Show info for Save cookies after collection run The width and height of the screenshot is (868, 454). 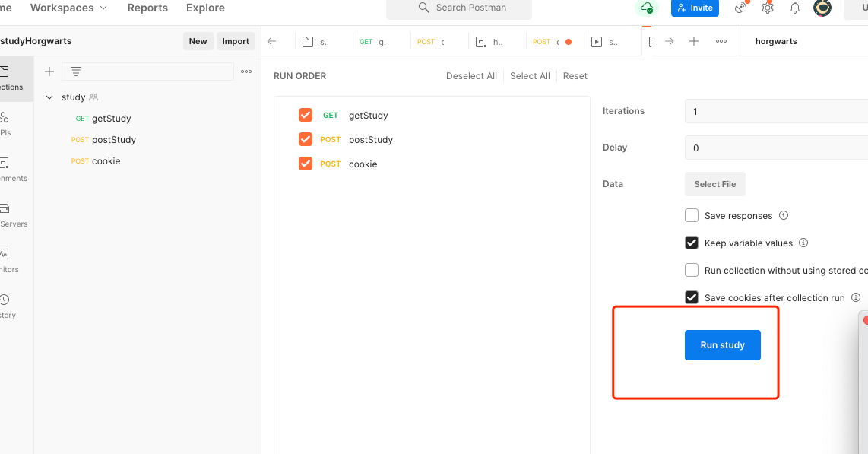coord(856,297)
